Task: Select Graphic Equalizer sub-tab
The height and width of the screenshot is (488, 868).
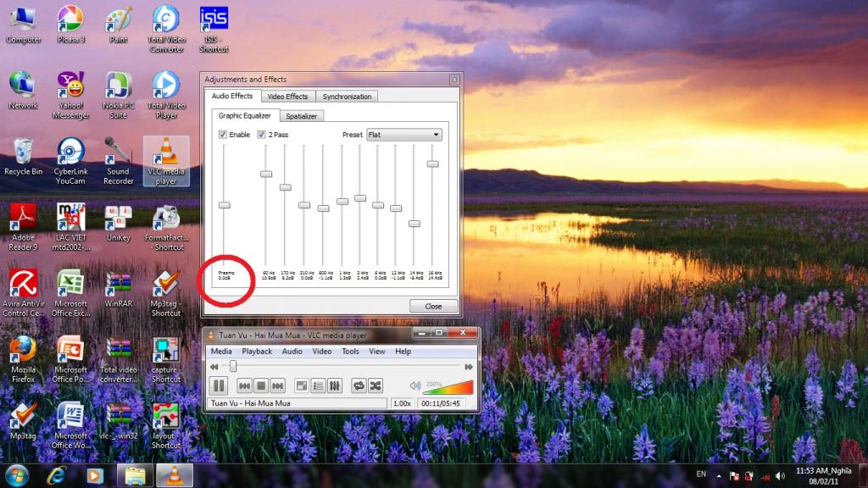Action: [x=245, y=115]
